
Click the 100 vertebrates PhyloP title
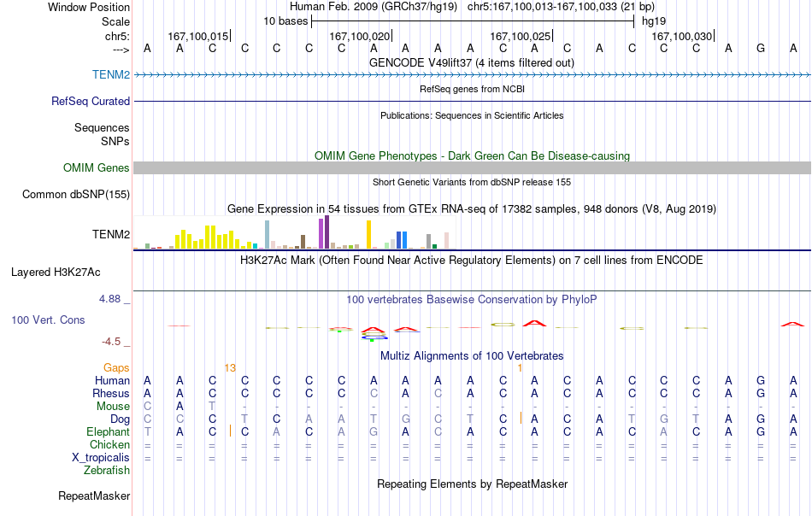[471, 299]
